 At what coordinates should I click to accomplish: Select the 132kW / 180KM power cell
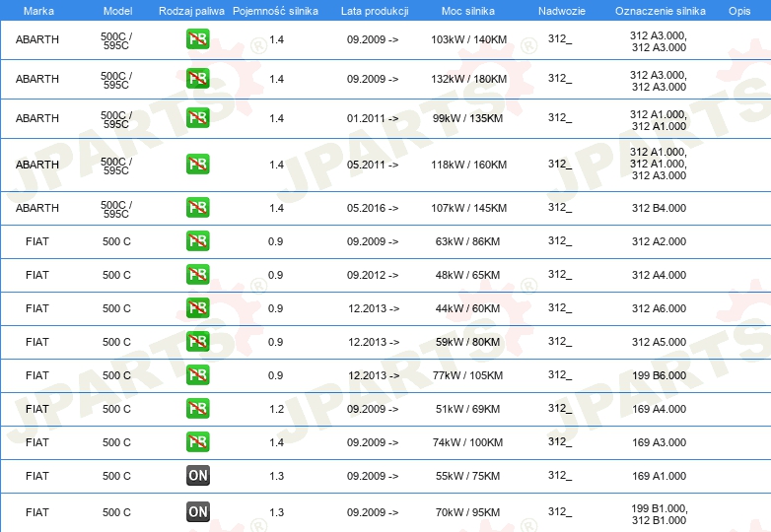[x=468, y=79]
